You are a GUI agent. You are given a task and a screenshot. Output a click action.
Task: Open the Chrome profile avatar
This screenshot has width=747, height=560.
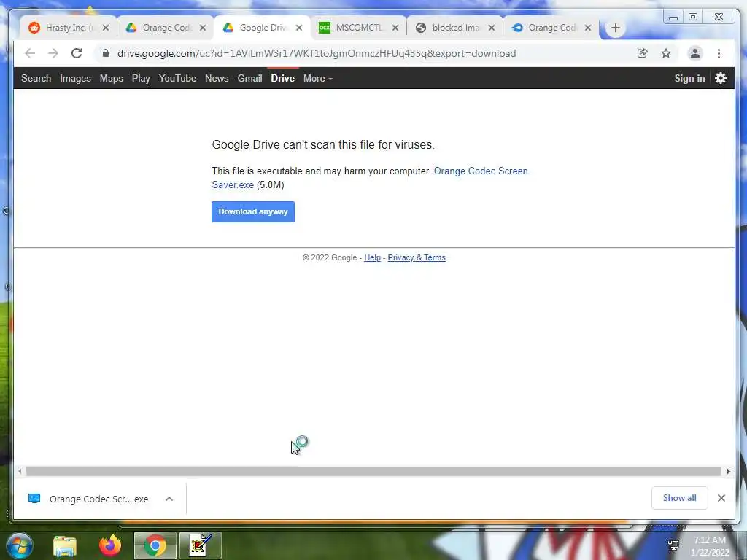point(695,53)
